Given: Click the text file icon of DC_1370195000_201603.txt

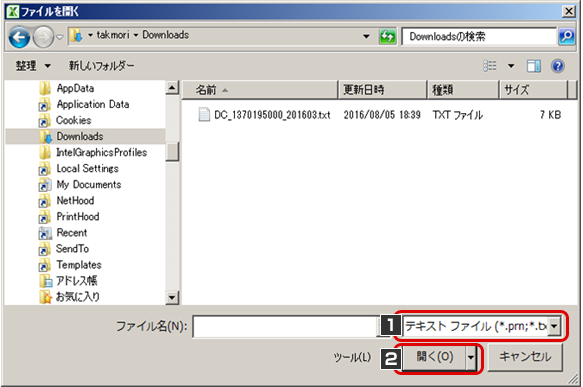Looking at the screenshot, I should [204, 115].
